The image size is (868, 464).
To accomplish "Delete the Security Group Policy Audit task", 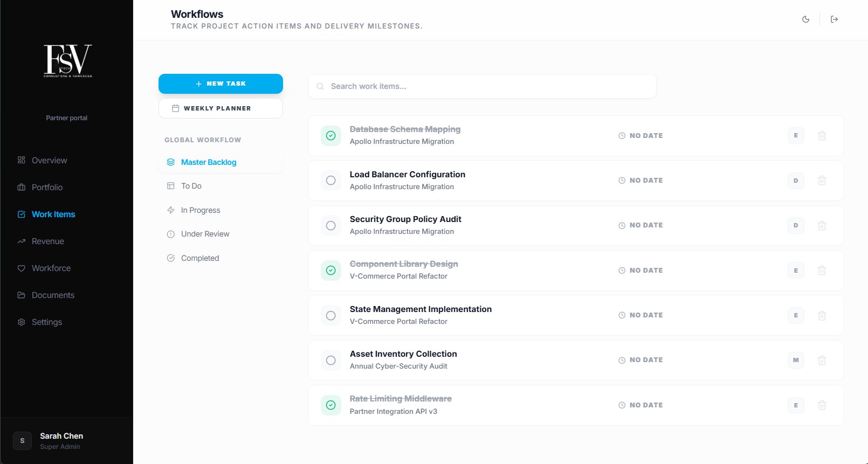I will click(822, 225).
